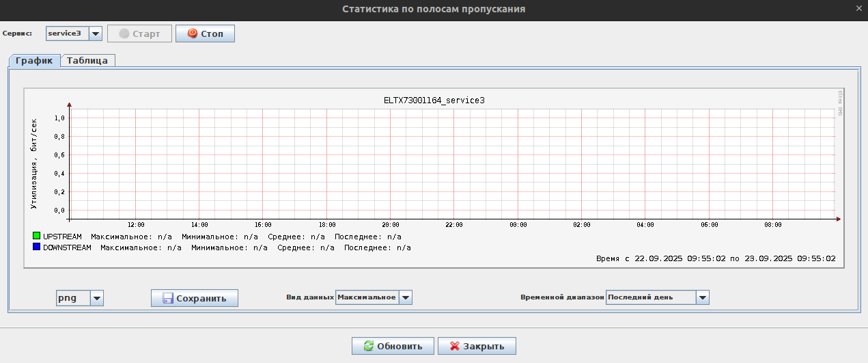Click the UPSTREAM legend label

coord(62,237)
